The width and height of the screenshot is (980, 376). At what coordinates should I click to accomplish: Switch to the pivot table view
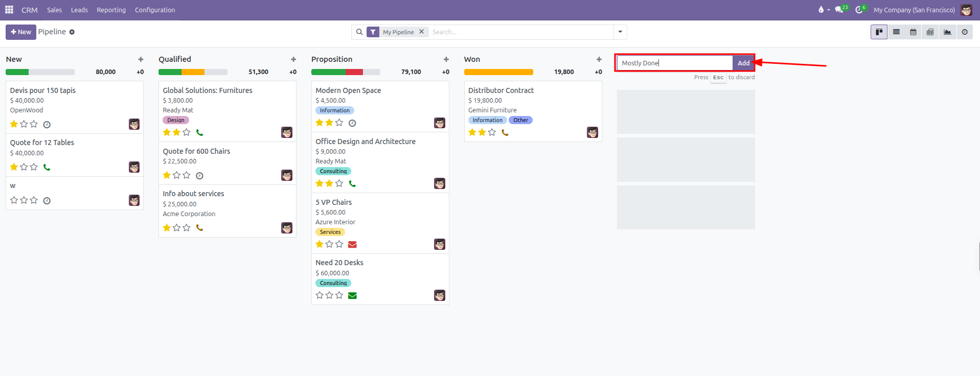pyautogui.click(x=930, y=32)
